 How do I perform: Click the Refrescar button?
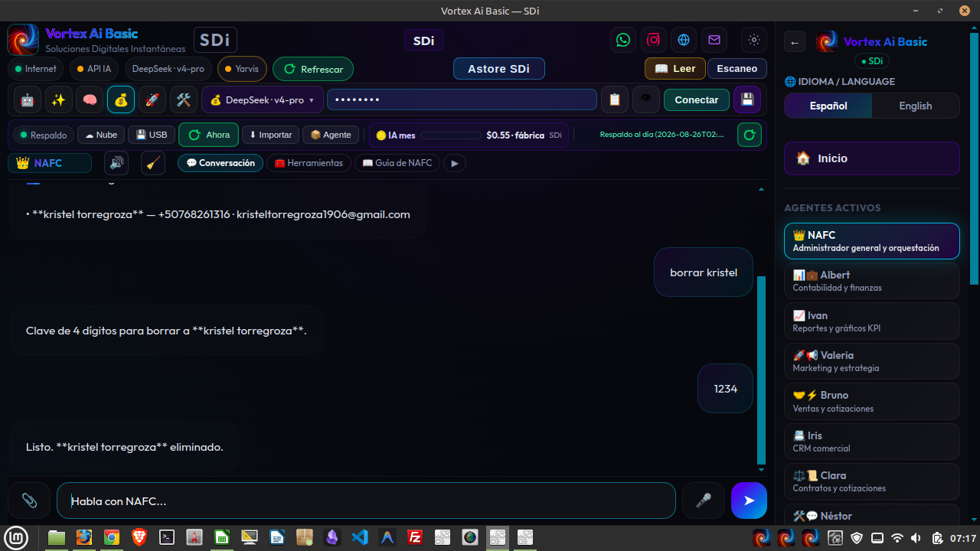[x=313, y=69]
